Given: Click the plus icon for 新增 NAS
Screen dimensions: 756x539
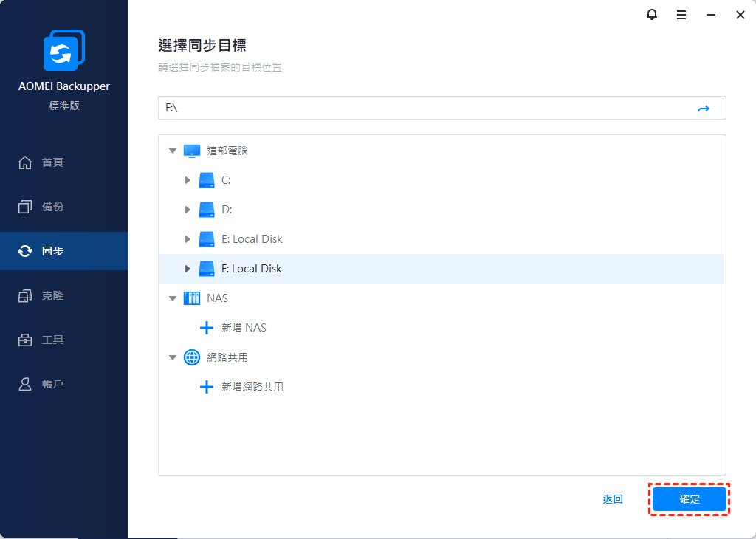Looking at the screenshot, I should [x=207, y=328].
